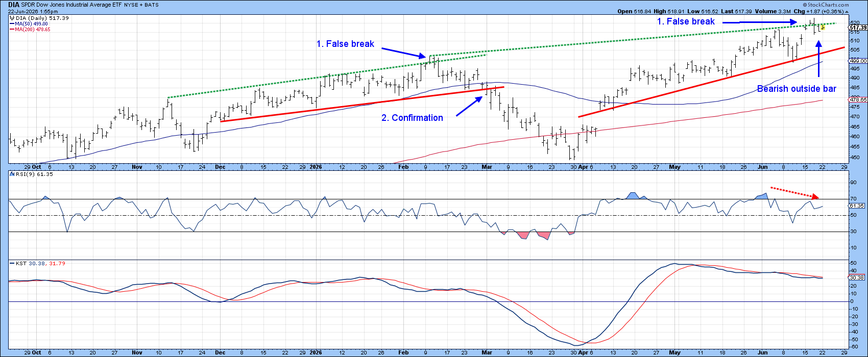Image resolution: width=868 pixels, height=357 pixels.
Task: Click the 499.00 tag on the price axis
Action: tap(857, 61)
